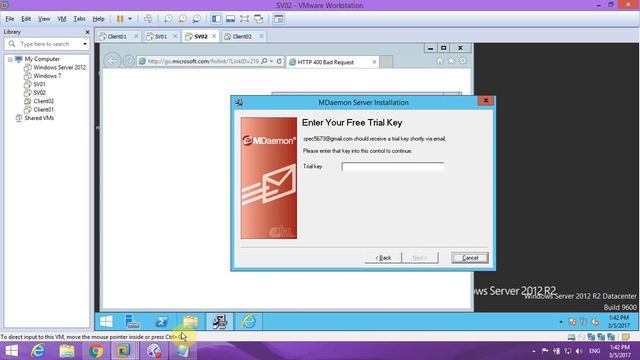The image size is (640, 360).
Task: Open the File menu
Action: click(10, 19)
